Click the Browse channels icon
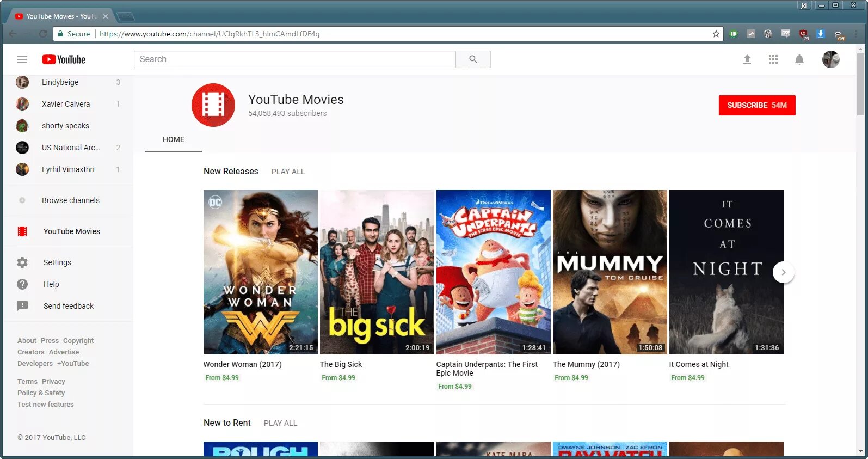Viewport: 868px width, 459px height. (22, 200)
